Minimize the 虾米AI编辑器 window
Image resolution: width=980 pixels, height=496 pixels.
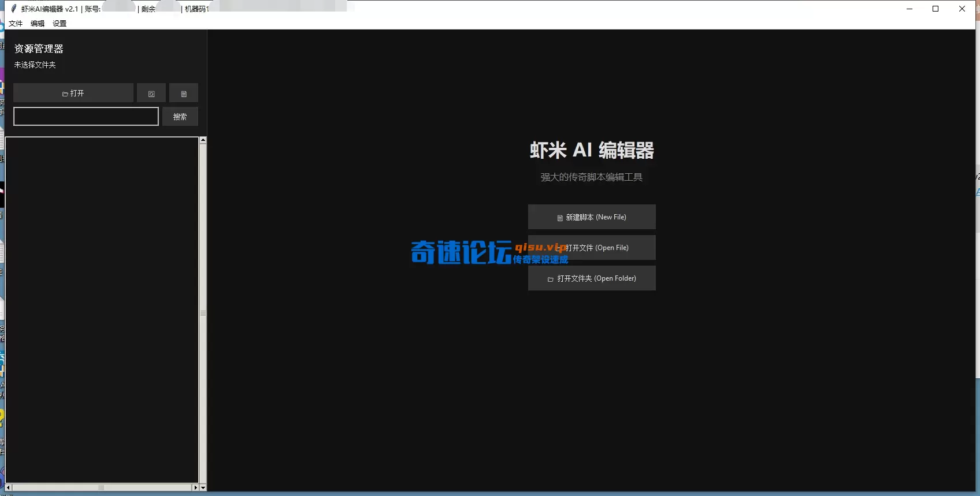[x=910, y=9]
